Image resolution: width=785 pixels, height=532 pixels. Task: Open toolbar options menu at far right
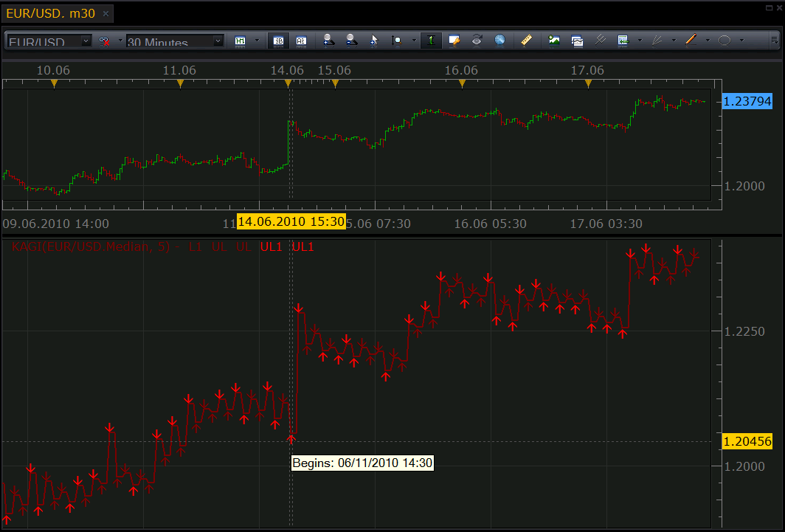(774, 40)
